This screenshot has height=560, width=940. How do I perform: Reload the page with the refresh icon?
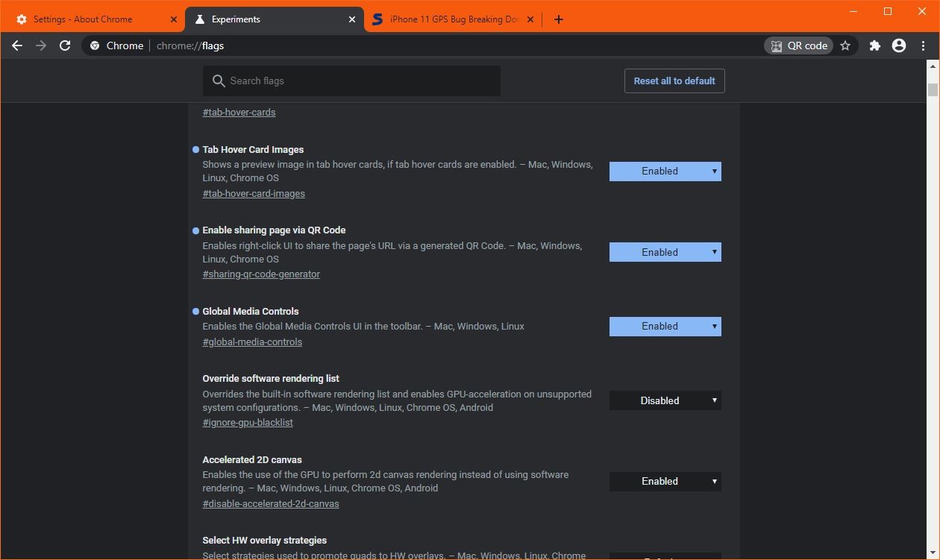pyautogui.click(x=65, y=45)
